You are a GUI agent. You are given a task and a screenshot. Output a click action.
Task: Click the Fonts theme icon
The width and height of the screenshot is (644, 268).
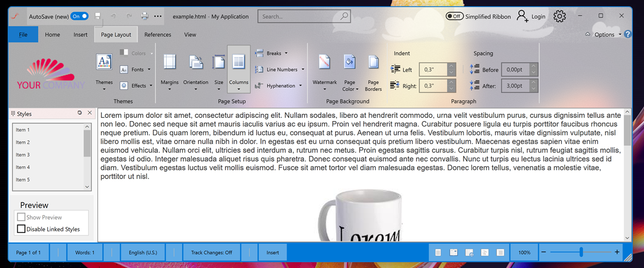pos(124,69)
